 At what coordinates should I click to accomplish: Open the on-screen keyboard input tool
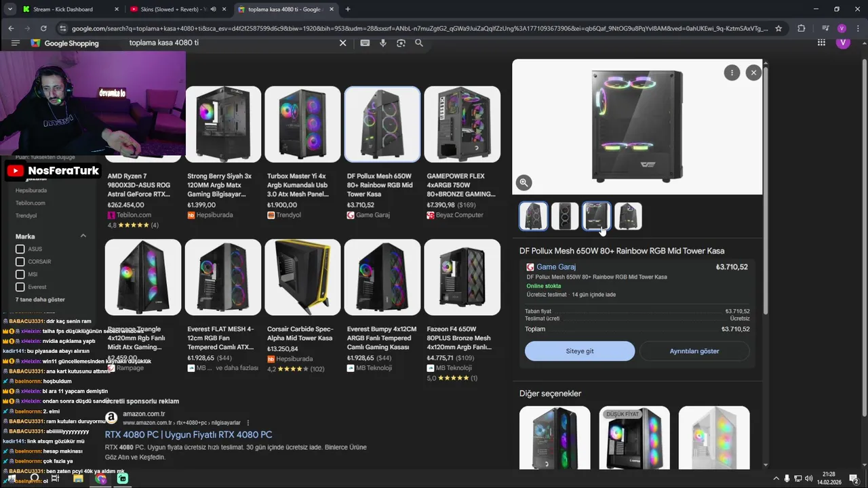point(365,43)
